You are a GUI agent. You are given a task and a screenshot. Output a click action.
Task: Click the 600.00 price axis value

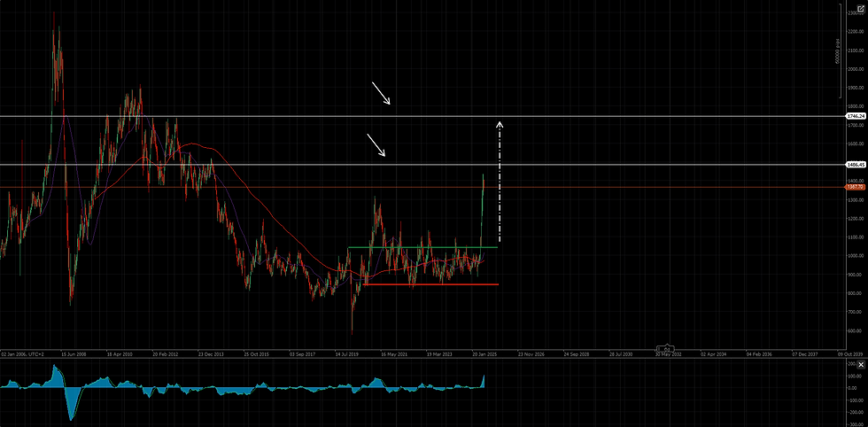click(x=856, y=330)
